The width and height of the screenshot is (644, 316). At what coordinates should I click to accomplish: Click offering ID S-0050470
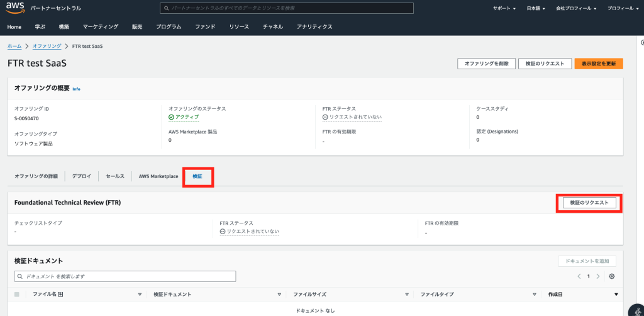click(26, 119)
